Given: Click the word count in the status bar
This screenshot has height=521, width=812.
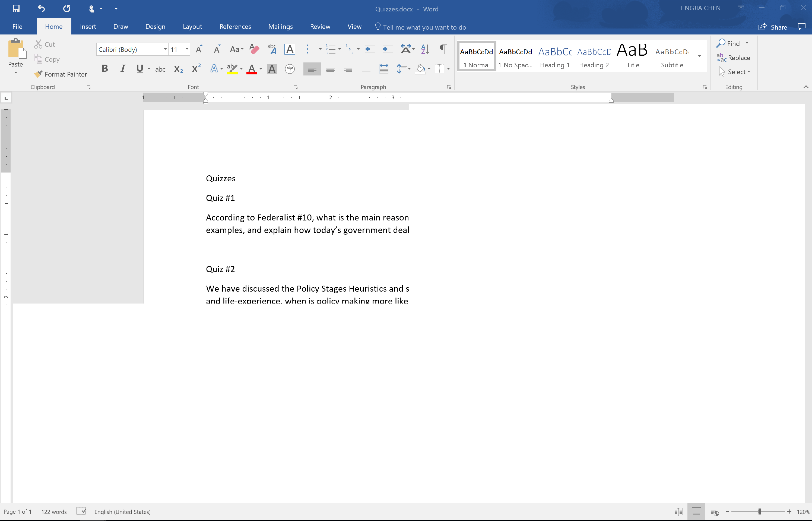Looking at the screenshot, I should (54, 511).
